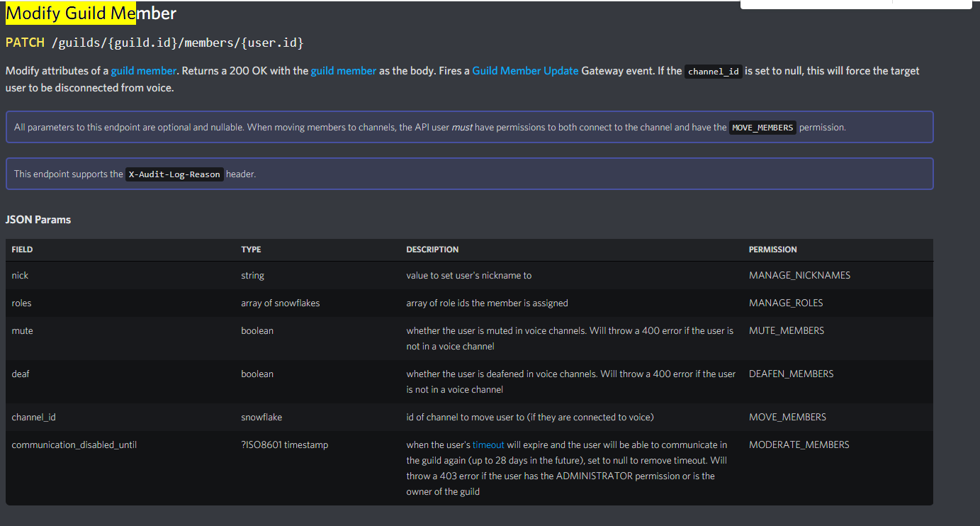
Task: Click MOVE_MEMBERS code label in the note
Action: click(762, 128)
